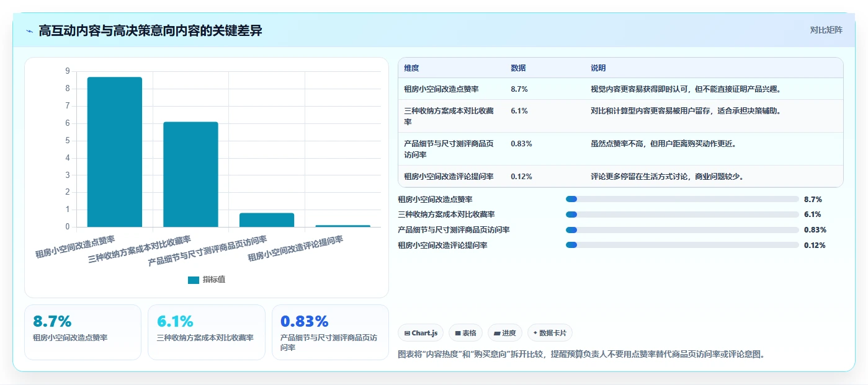Click the 0.12% progress bar
Image resolution: width=868 pixels, height=385 pixels.
(682, 245)
